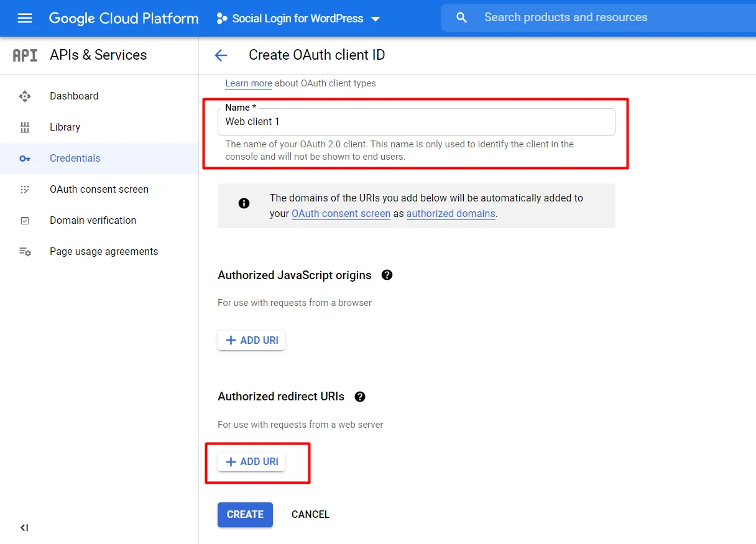Open Library in the sidebar
756x544 pixels.
99,127
